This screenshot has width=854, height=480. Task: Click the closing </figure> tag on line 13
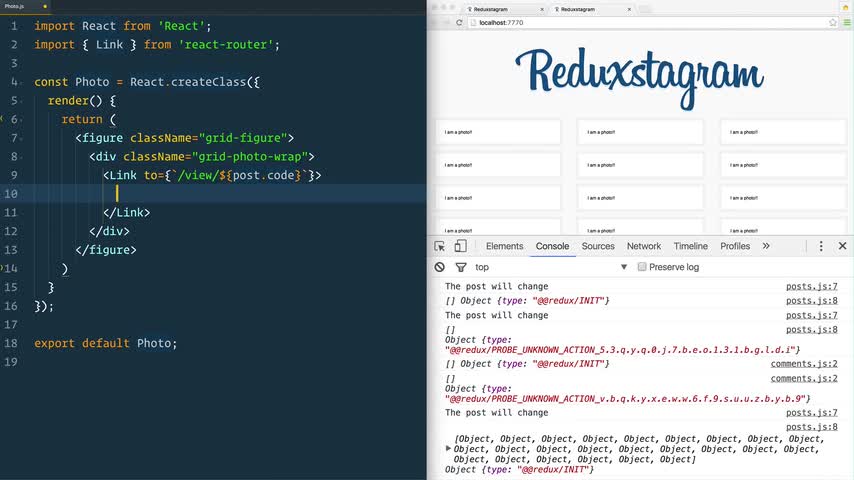(x=106, y=250)
